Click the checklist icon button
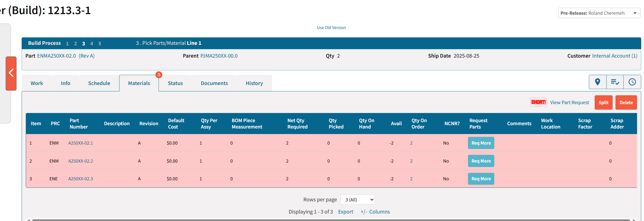The height and width of the screenshot is (221, 644). [x=615, y=82]
